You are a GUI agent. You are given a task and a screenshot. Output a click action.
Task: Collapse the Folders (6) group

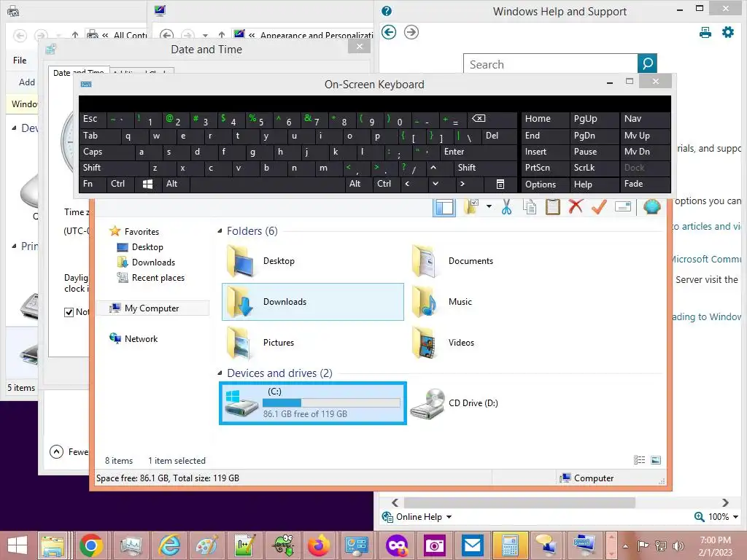point(220,231)
